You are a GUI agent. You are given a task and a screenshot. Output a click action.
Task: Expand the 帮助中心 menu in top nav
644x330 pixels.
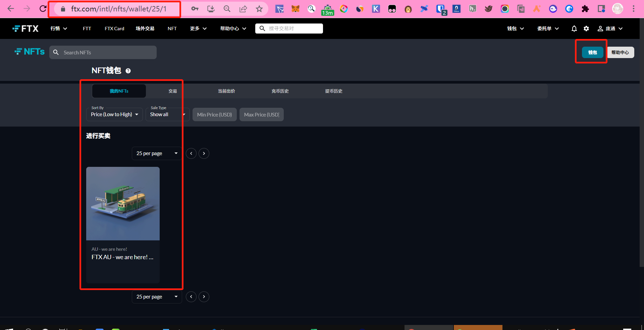233,29
